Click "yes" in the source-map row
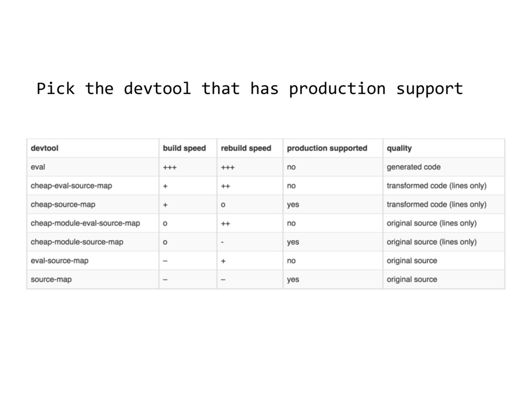 click(x=293, y=280)
